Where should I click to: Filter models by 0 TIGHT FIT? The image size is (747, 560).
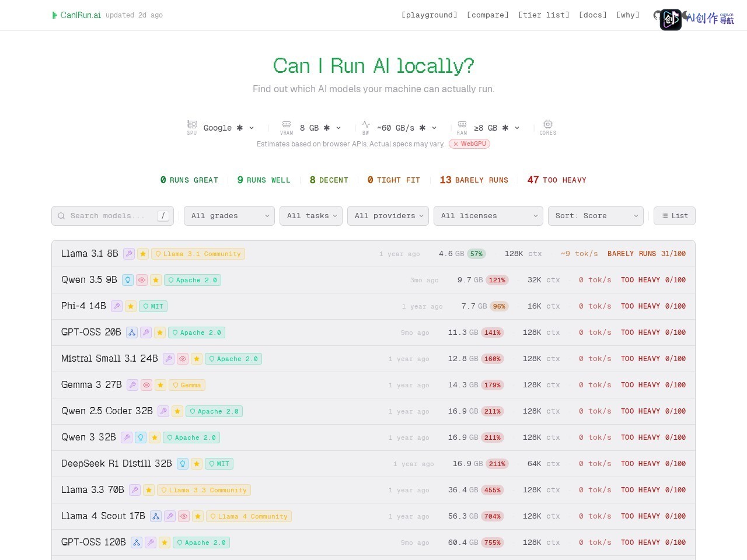[x=394, y=180]
